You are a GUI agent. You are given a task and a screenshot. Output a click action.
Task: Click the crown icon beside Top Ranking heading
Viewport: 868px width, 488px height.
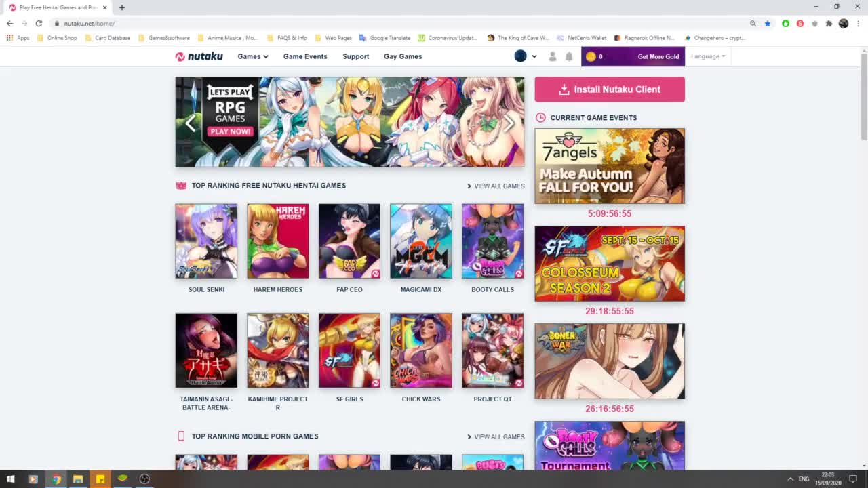181,186
